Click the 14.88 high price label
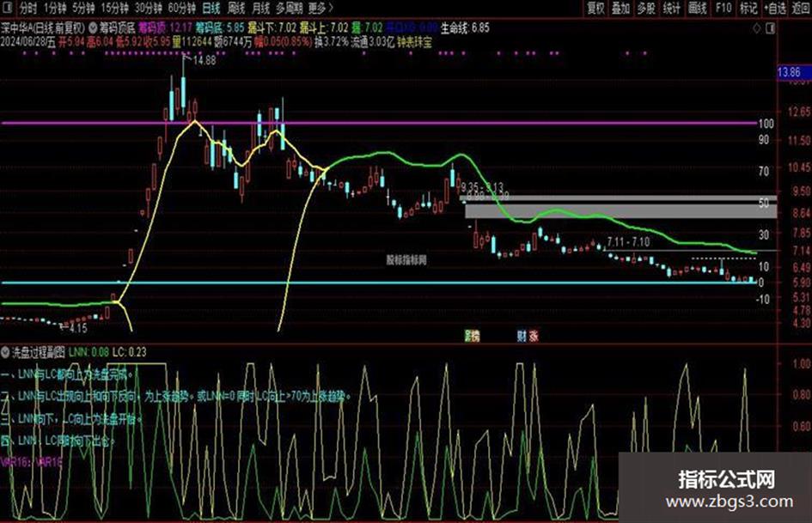This screenshot has width=812, height=523. 204,60
